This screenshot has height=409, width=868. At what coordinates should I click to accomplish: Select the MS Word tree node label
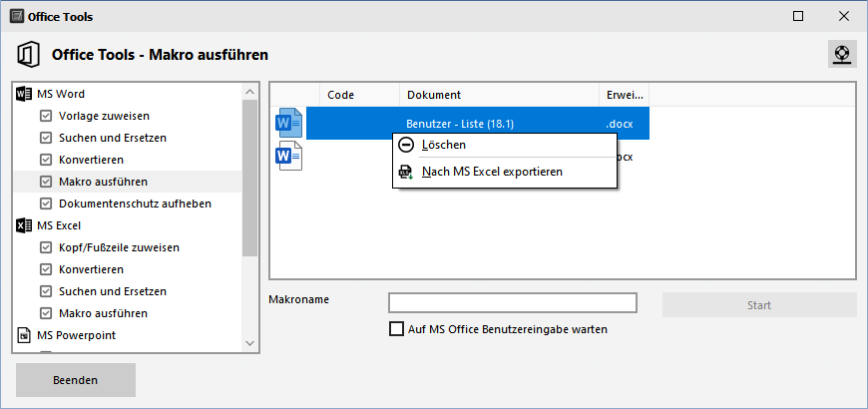pyautogui.click(x=61, y=94)
